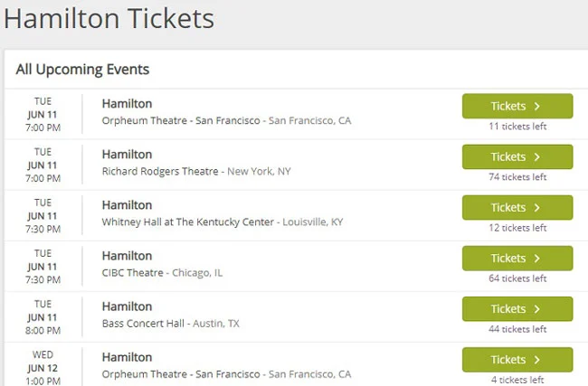Click the chevron arrow on New York Tickets button
Screen dimensions: 588x386
[537, 157]
